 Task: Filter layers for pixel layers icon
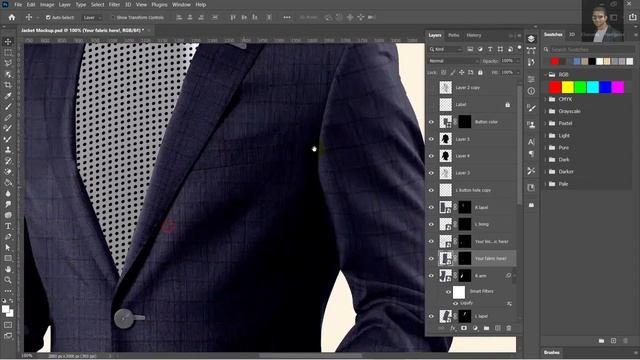470,49
